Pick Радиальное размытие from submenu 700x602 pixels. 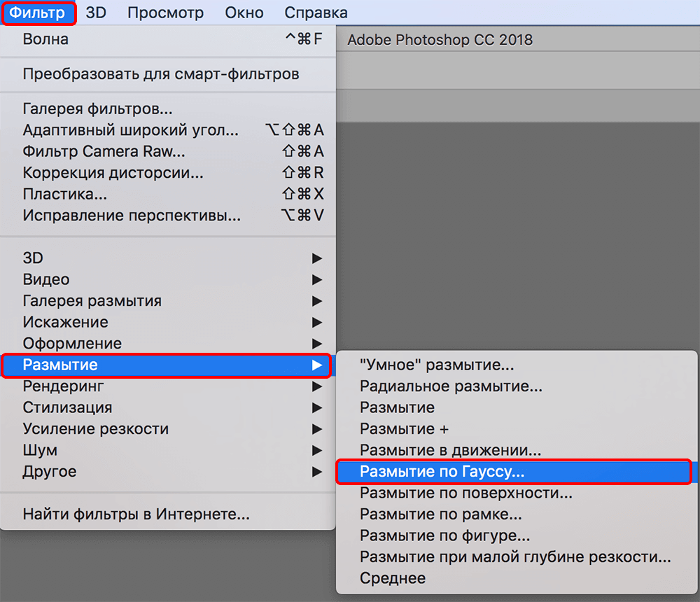click(x=451, y=386)
